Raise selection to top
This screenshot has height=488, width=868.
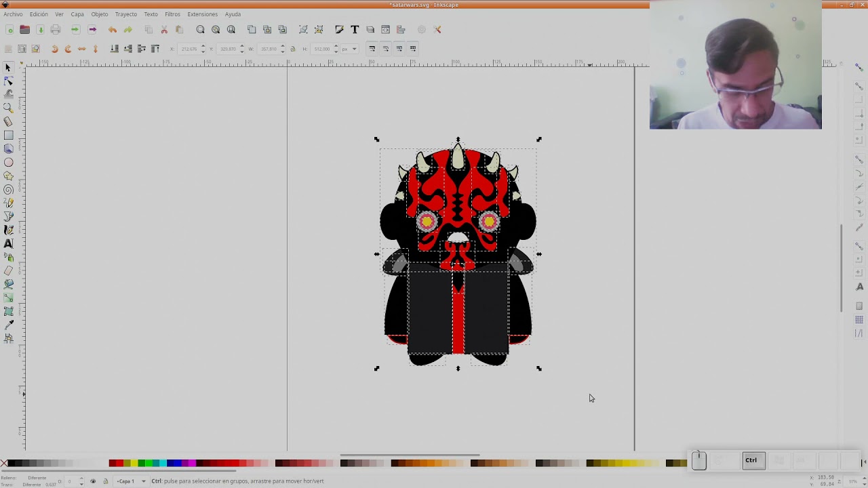tap(155, 49)
